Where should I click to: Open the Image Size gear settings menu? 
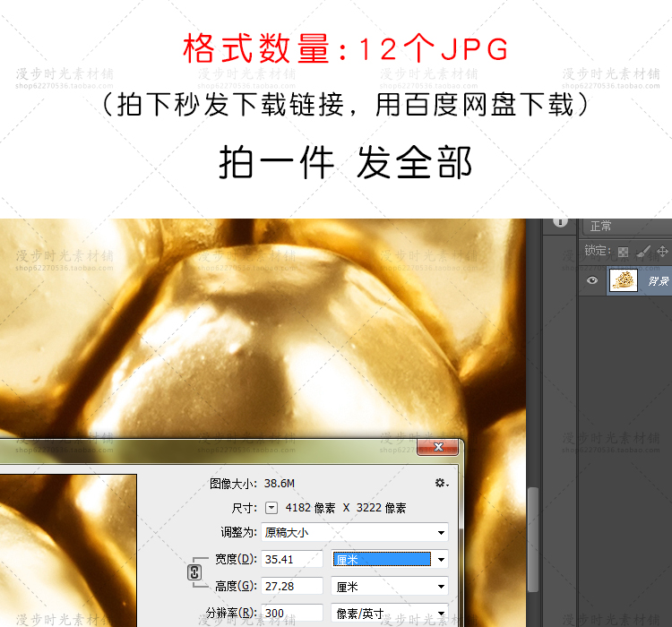(x=441, y=483)
